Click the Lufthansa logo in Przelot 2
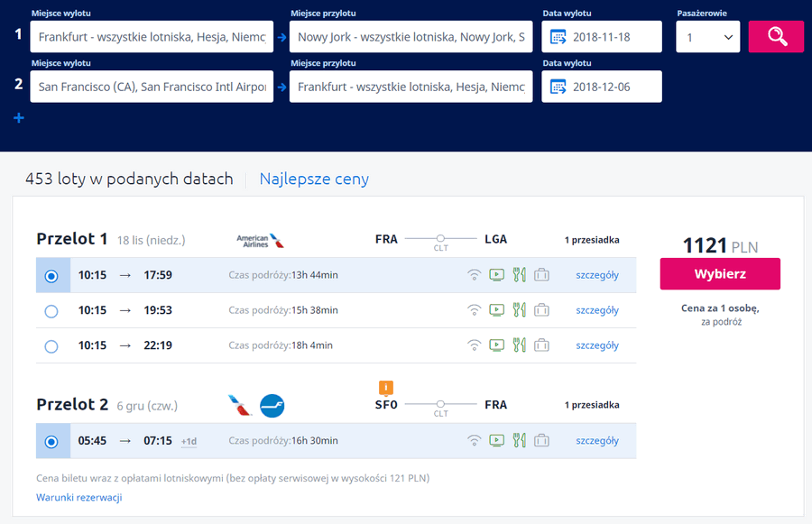This screenshot has width=812, height=524. 272,406
